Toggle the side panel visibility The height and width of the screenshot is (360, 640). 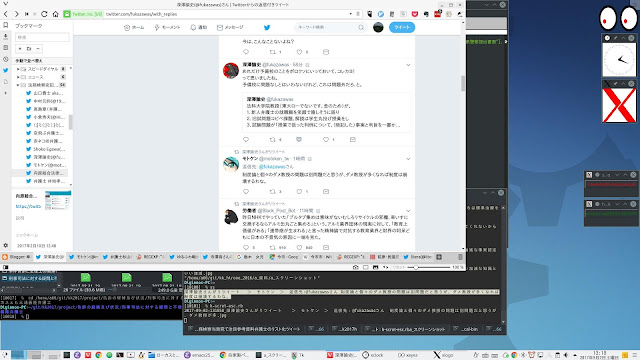6,267
